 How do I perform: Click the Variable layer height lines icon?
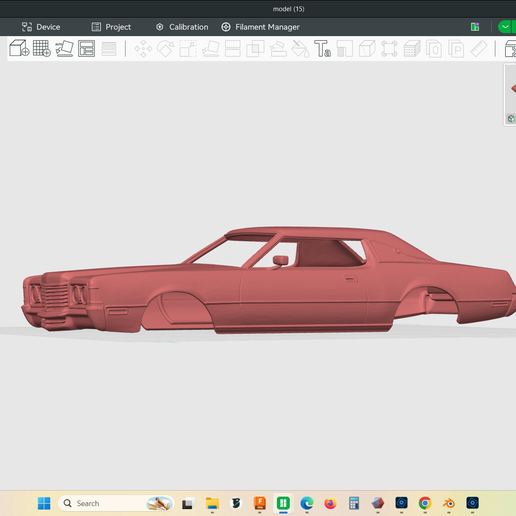coord(109,49)
